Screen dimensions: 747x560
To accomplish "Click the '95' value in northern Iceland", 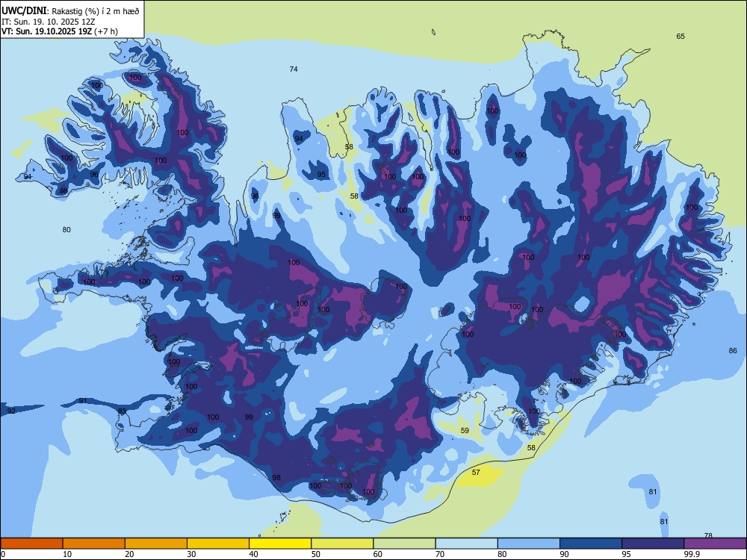I will 321,174.
